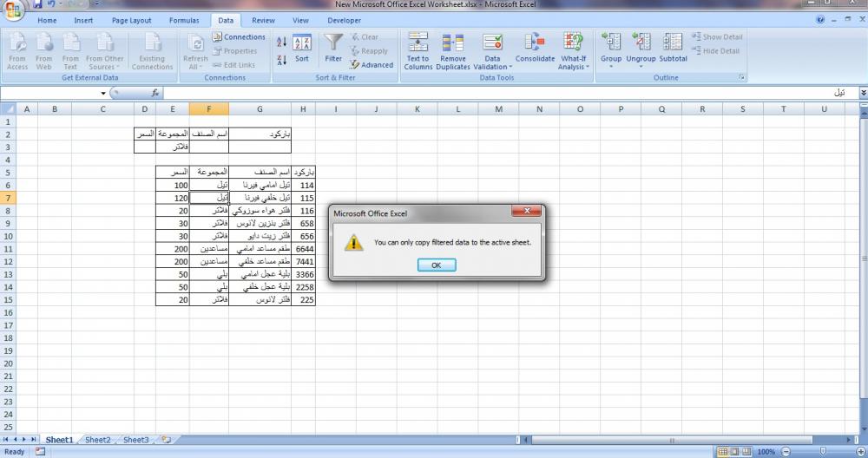Switch to Page Layout view in status bar
The width and height of the screenshot is (868, 458).
[734, 451]
